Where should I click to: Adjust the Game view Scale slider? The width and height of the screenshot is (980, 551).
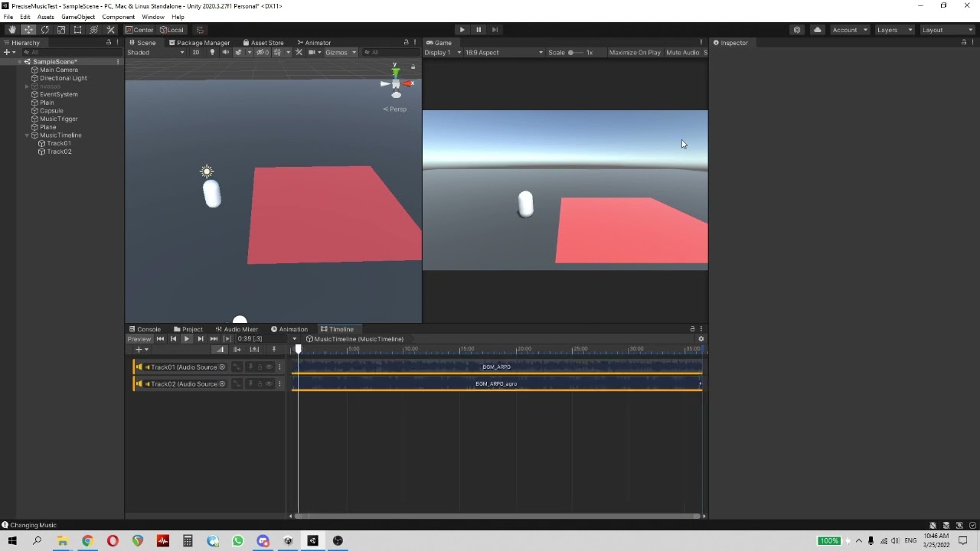tap(576, 53)
